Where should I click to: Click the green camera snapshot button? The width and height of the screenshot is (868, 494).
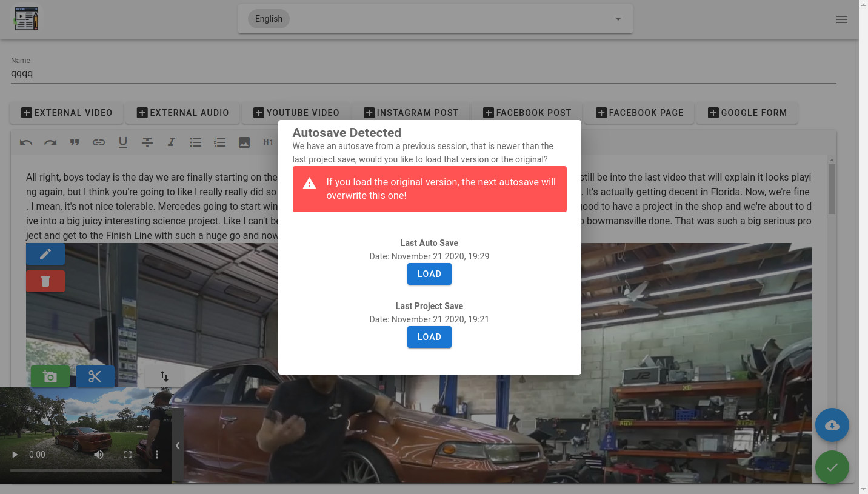pos(50,376)
